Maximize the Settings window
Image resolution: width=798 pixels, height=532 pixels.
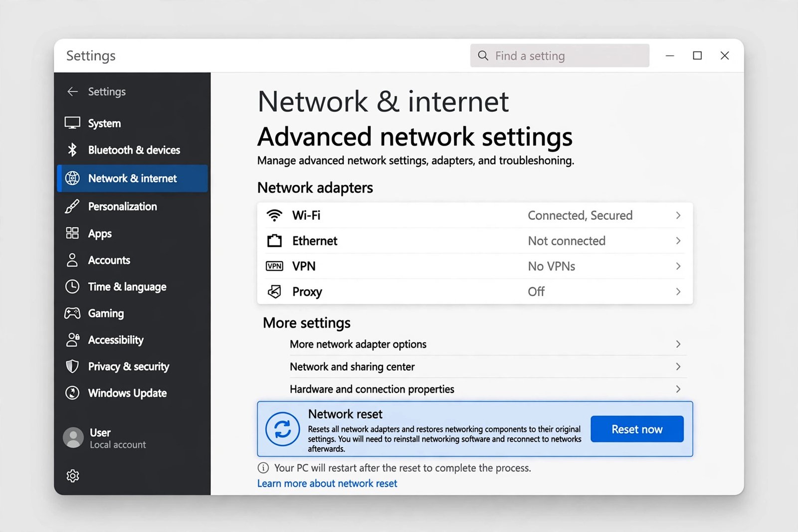[x=697, y=55]
